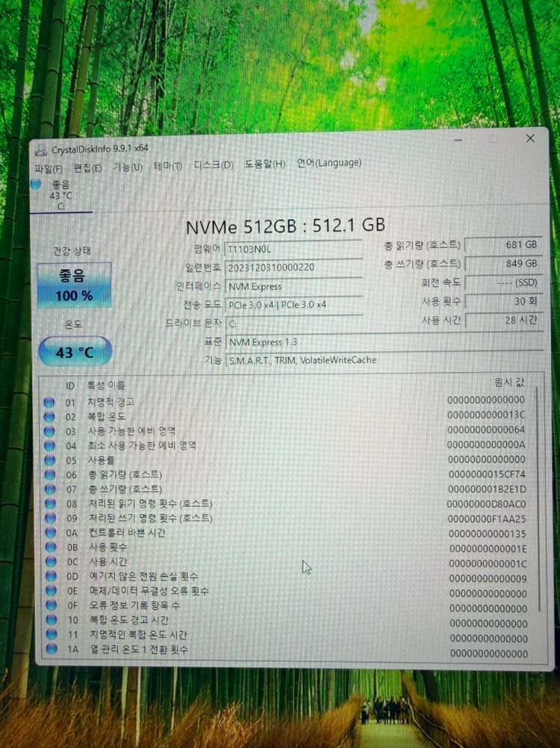Viewport: 560px width, 748px height.
Task: Click the CrystalDiskInfo title bar icon
Action: (x=42, y=150)
